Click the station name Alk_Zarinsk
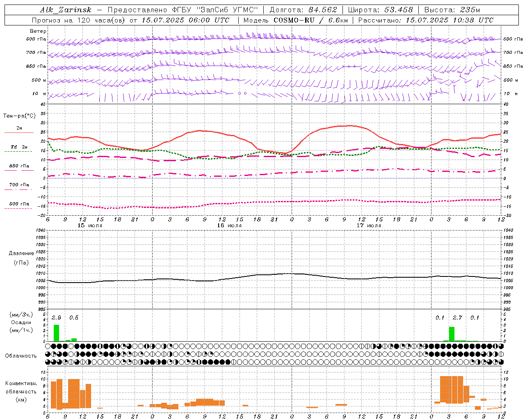This screenshot has height=420, width=525. coord(65,10)
